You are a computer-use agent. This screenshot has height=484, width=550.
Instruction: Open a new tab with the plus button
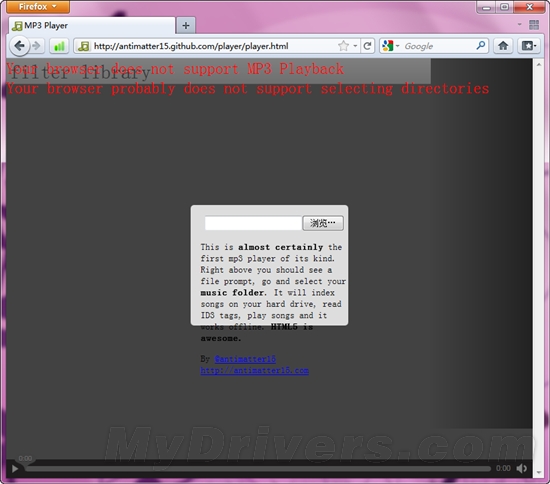186,26
